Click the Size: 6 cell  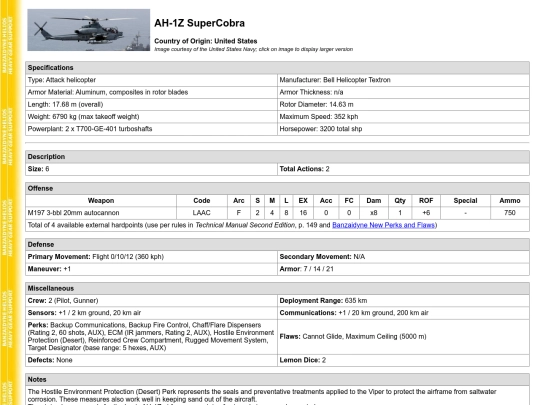(151, 169)
